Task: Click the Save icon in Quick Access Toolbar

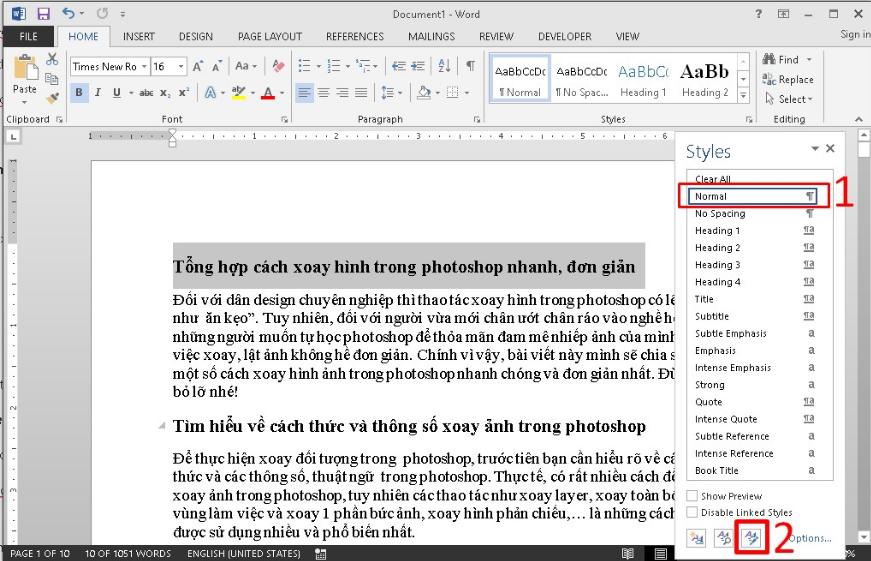Action: pos(43,14)
